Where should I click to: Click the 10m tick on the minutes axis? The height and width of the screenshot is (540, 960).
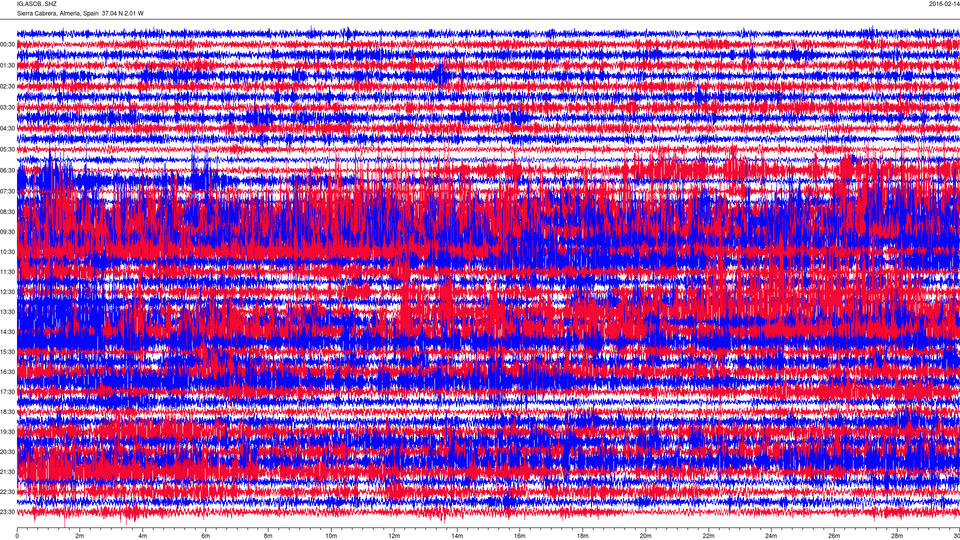coord(331,536)
